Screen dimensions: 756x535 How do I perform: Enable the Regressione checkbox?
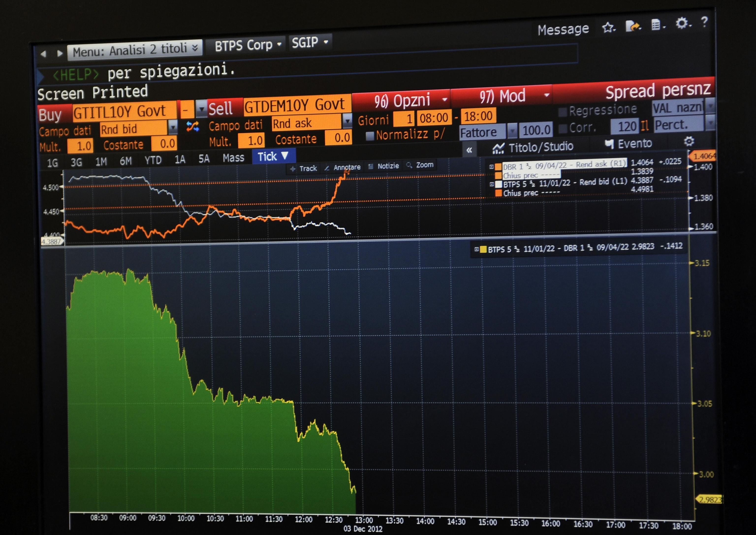tap(563, 112)
